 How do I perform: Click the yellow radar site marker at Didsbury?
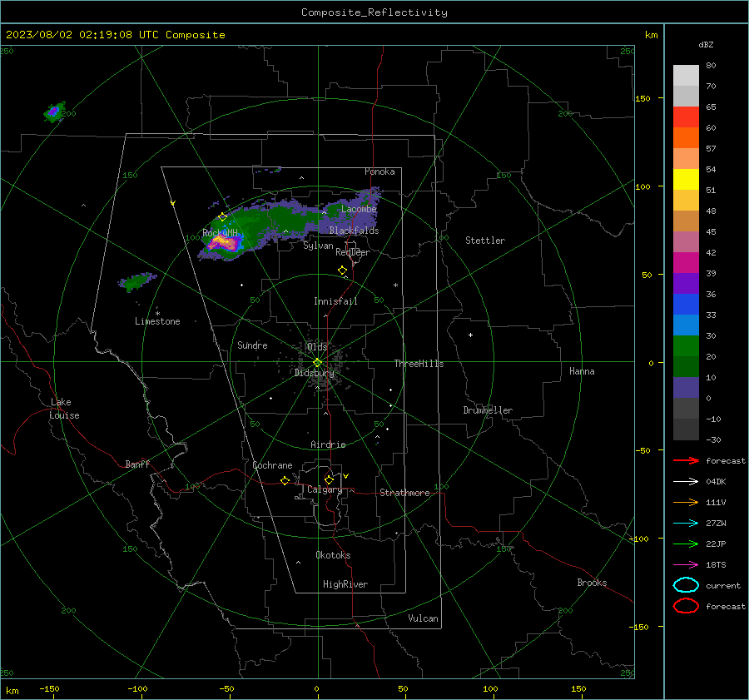point(317,363)
